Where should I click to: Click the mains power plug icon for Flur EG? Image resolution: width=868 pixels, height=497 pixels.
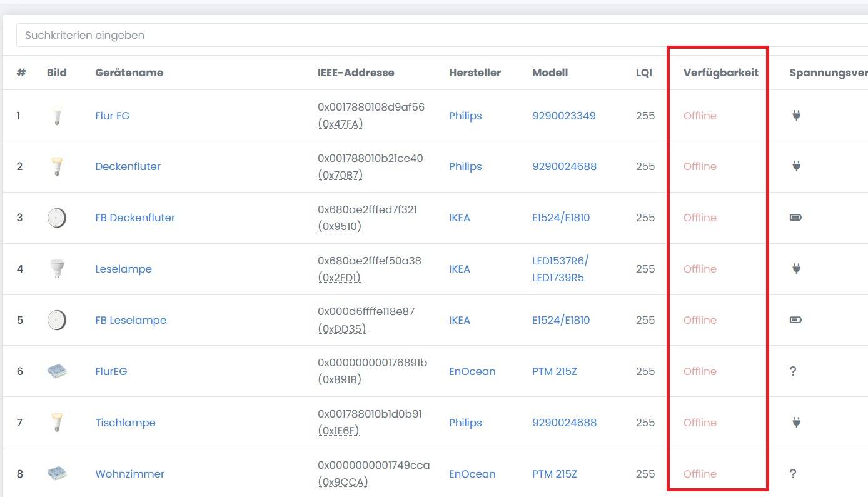(x=796, y=116)
